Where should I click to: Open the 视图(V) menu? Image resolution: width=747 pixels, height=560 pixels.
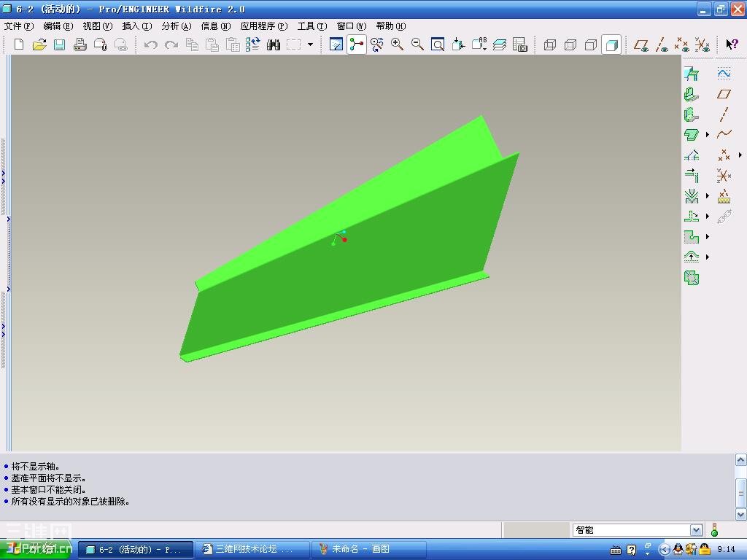point(98,26)
